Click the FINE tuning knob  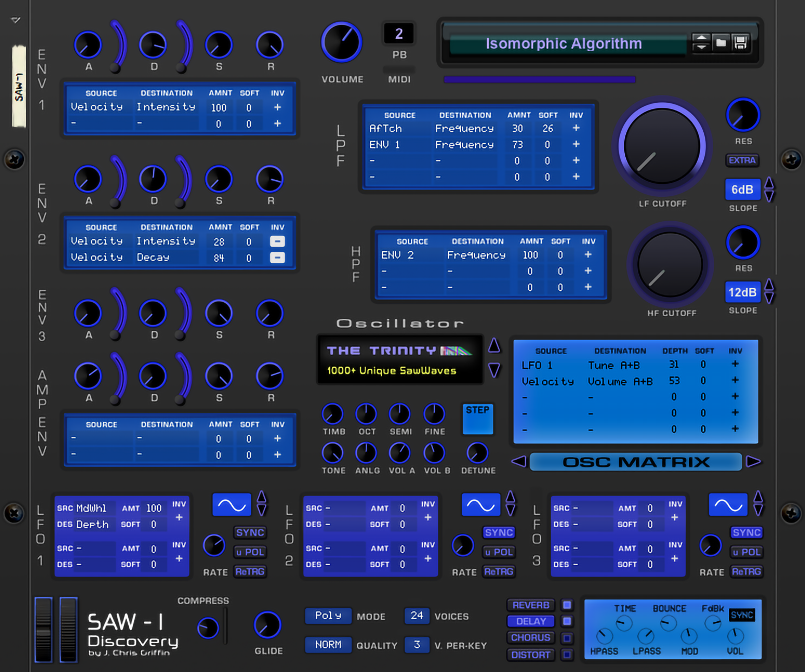pyautogui.click(x=434, y=414)
